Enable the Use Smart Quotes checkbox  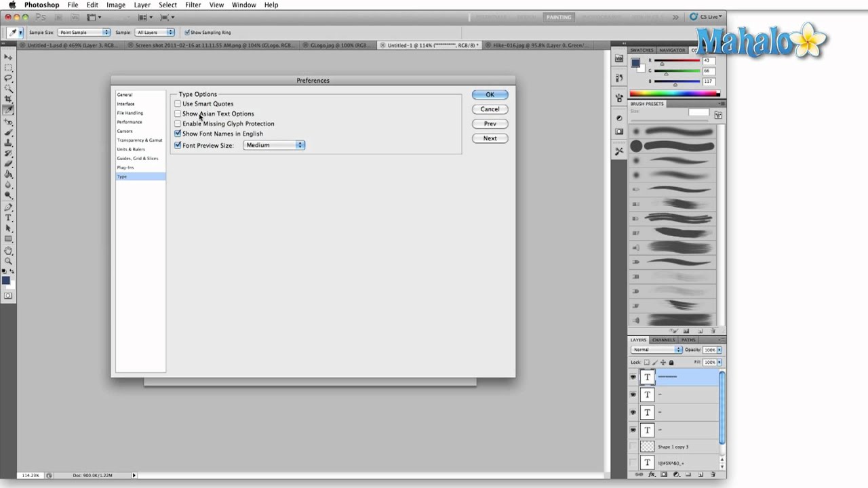click(x=178, y=104)
